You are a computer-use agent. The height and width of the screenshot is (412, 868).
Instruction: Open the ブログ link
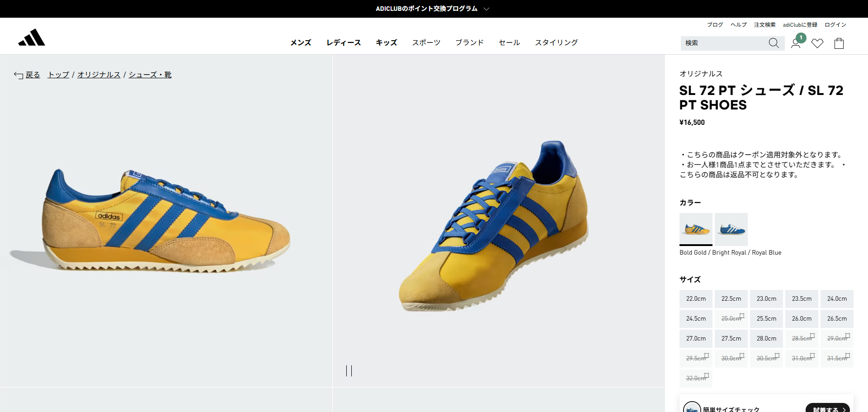pos(715,25)
